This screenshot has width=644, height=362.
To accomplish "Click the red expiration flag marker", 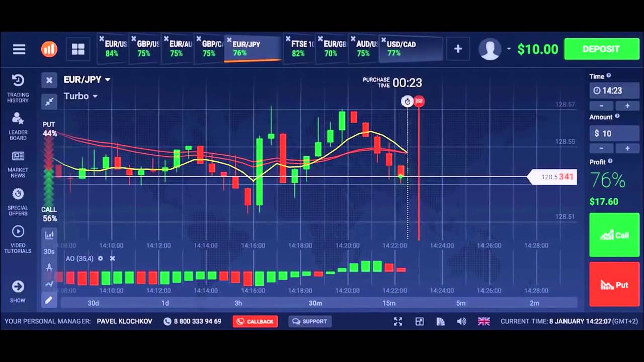I will pyautogui.click(x=419, y=102).
